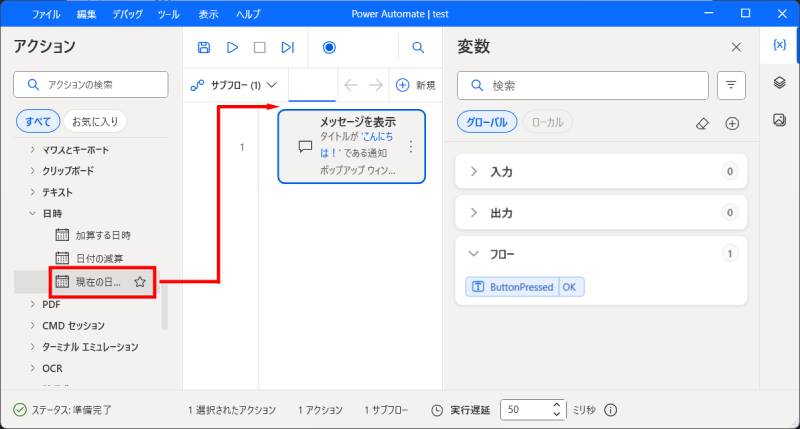Run the flow with the play icon
800x429 pixels.
[x=232, y=47]
